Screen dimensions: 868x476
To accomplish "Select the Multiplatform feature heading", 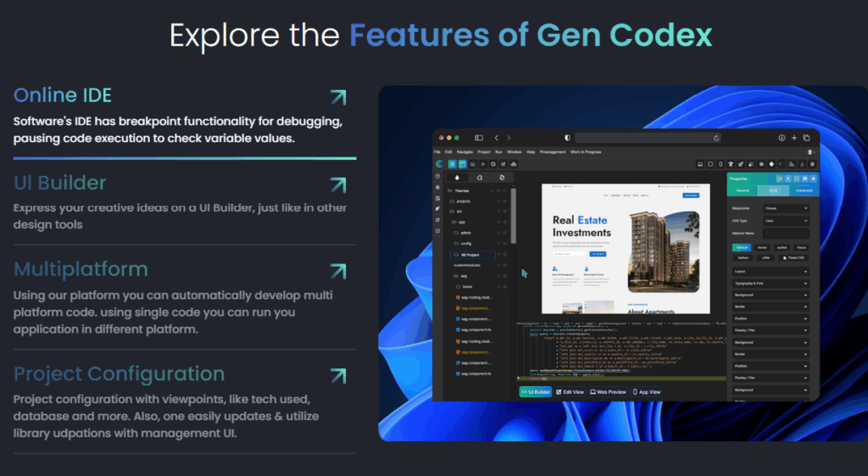I will click(81, 269).
